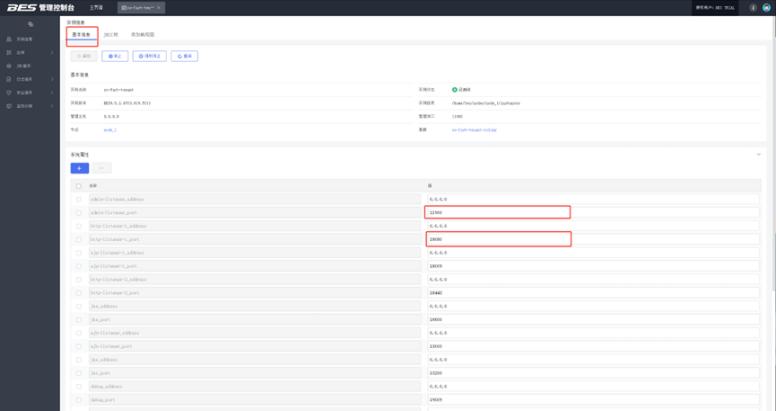Viewport: 776px width, 411px height.
Task: Click the instance name value sv-fwh-tmspd
Action: (x=118, y=90)
